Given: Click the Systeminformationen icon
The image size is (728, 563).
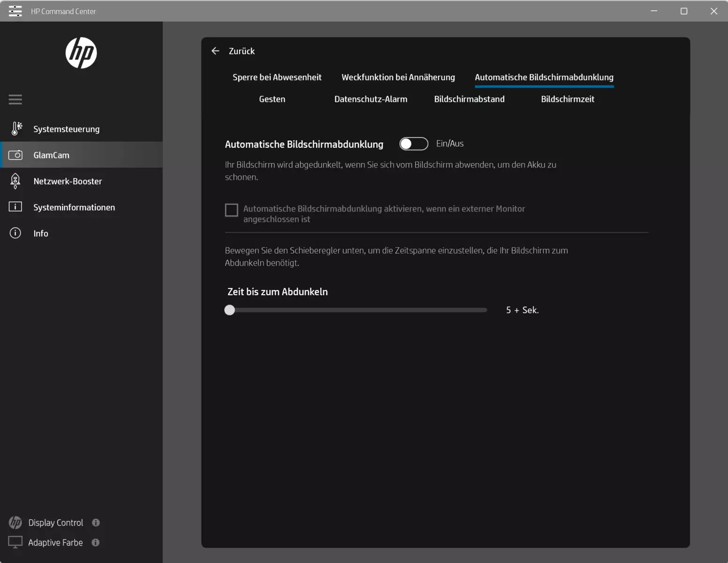Looking at the screenshot, I should (15, 207).
